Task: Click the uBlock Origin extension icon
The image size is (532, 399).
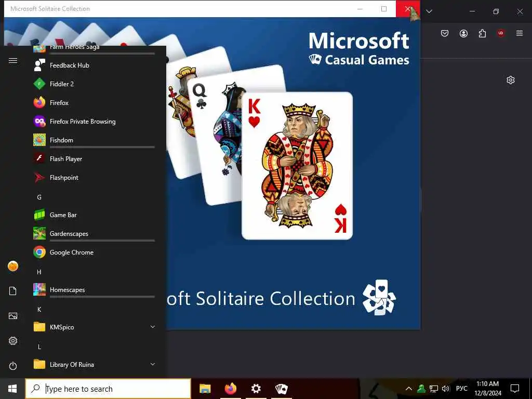Action: pyautogui.click(x=501, y=33)
